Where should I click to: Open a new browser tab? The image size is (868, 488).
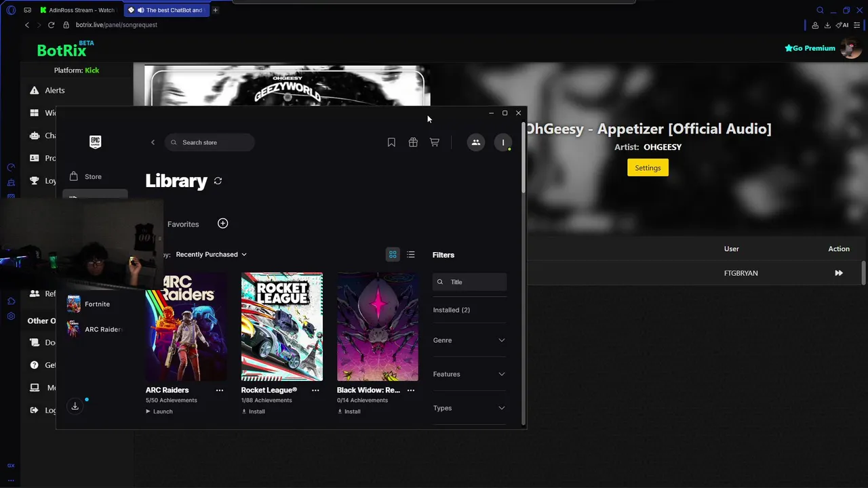point(216,10)
